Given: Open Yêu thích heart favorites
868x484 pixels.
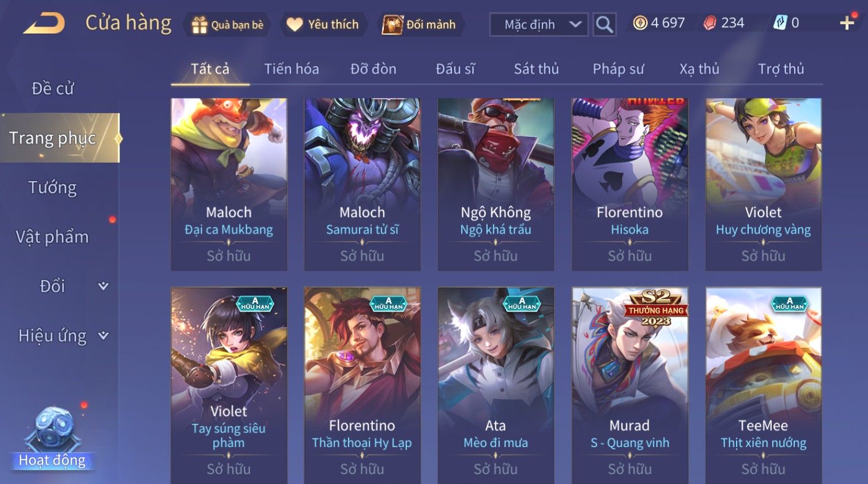Looking at the screenshot, I should (x=295, y=25).
